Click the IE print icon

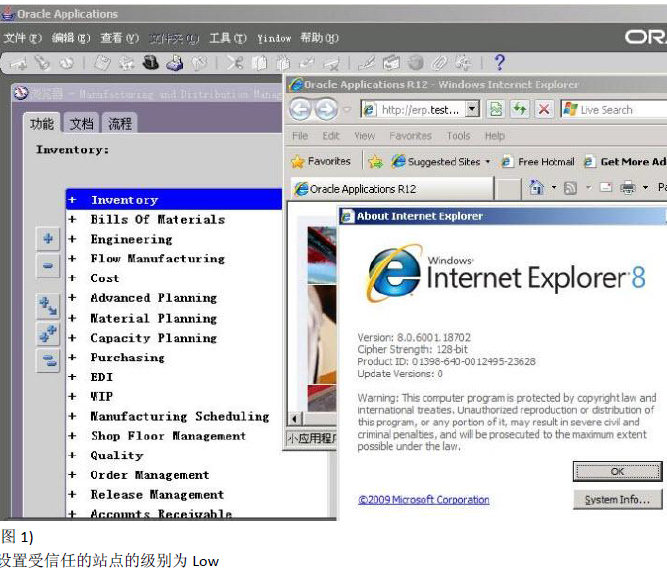[x=627, y=188]
